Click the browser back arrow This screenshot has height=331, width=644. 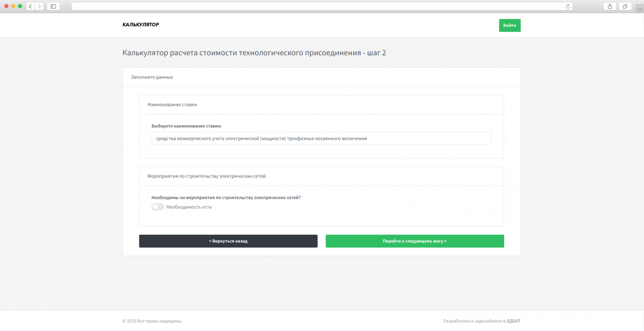(30, 6)
